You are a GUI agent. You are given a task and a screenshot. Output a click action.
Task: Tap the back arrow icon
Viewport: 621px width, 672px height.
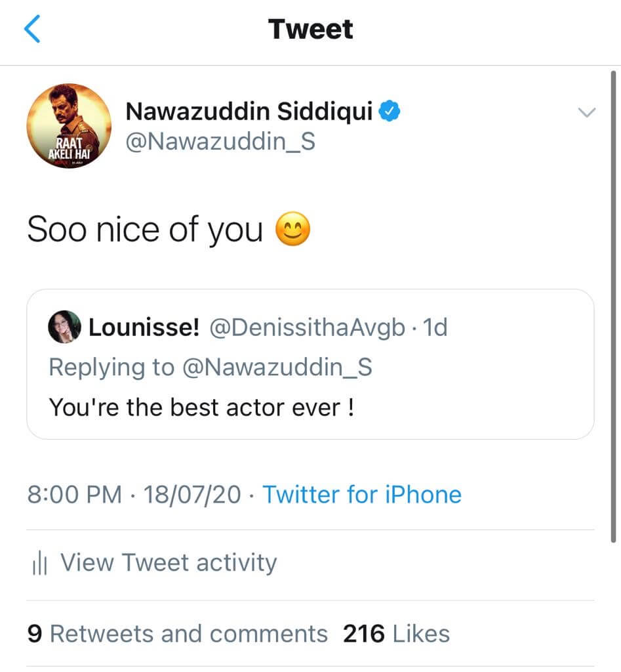coord(32,30)
